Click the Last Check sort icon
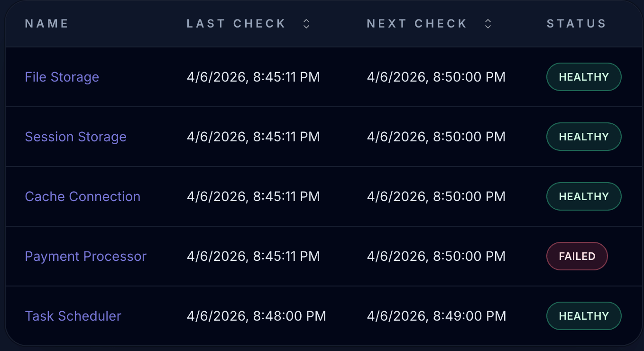 coord(306,24)
